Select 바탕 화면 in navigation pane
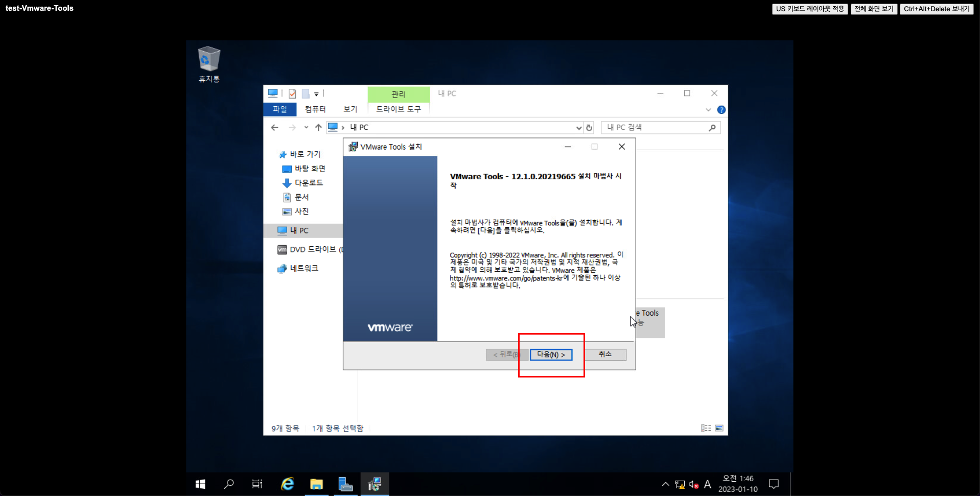Viewport: 980px width, 496px height. tap(304, 169)
